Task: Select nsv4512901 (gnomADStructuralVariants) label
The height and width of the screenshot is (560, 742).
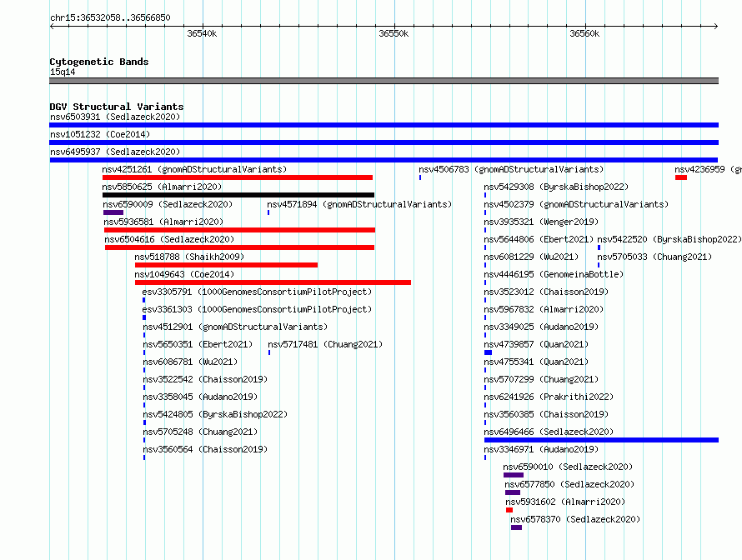Action: pyautogui.click(x=235, y=327)
